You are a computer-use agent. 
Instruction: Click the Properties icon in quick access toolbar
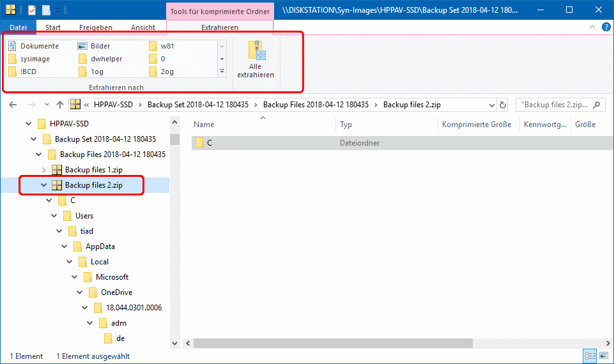click(32, 10)
